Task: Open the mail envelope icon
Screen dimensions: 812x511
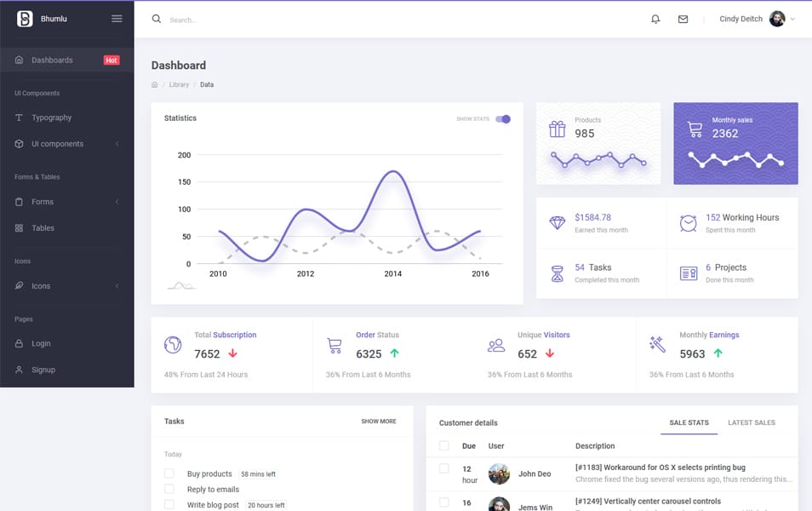Action: pos(683,18)
